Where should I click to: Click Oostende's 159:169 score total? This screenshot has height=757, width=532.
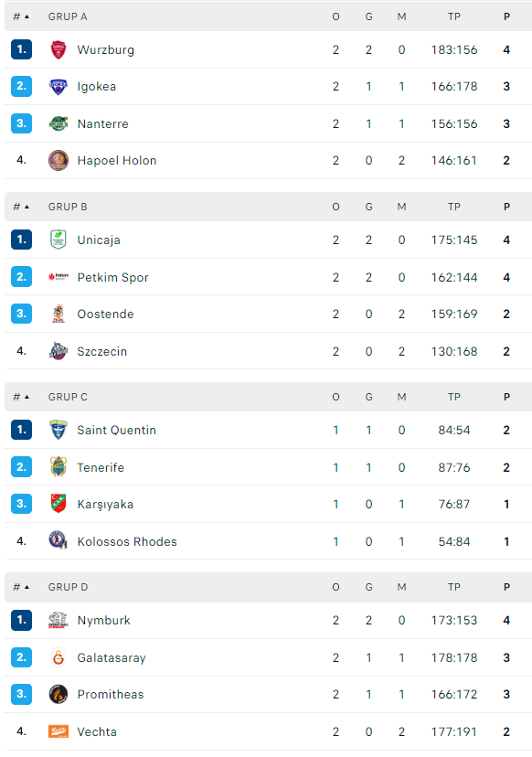pos(453,314)
